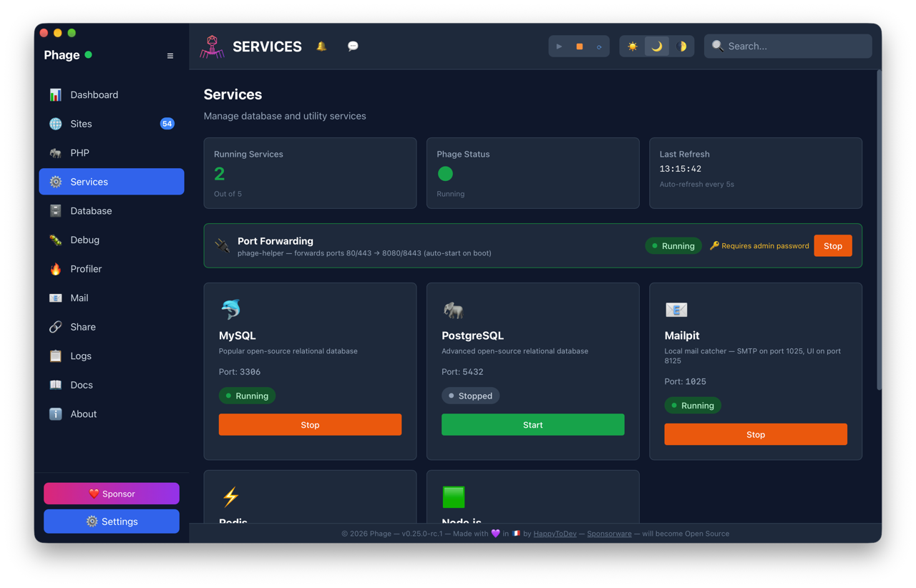Click the Last Refresh time 13:15:42
This screenshot has width=916, height=588.
click(x=681, y=170)
